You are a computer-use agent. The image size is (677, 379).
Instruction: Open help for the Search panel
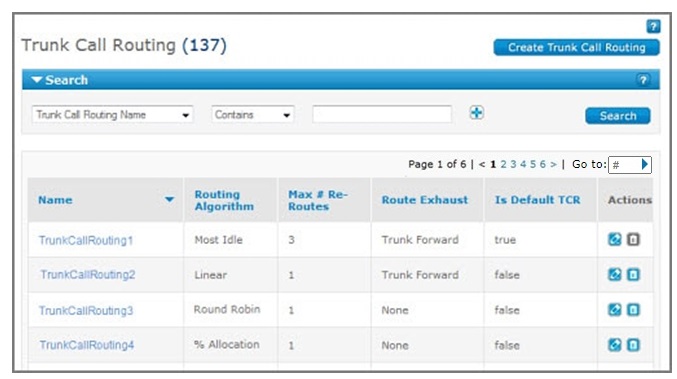642,80
